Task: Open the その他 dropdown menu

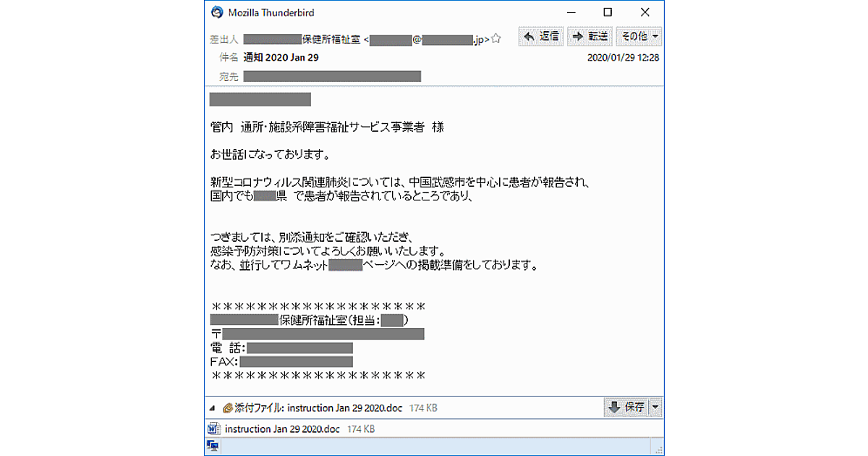Action: (639, 36)
